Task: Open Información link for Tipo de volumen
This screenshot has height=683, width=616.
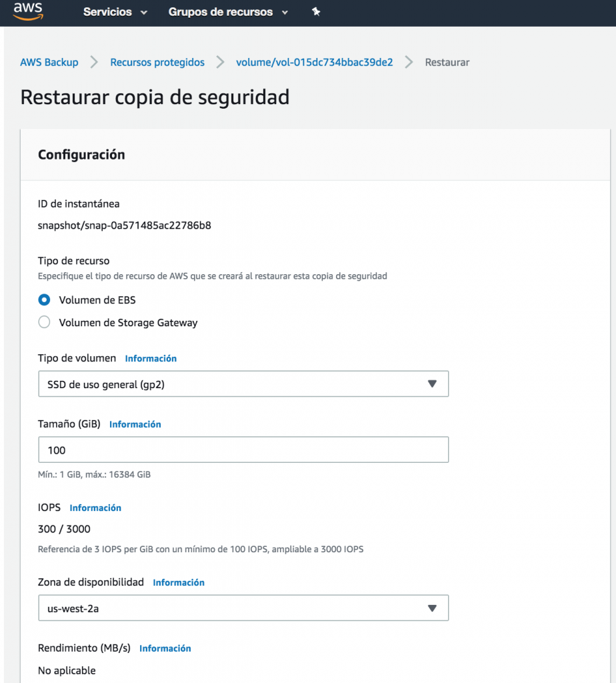Action: [x=151, y=359]
